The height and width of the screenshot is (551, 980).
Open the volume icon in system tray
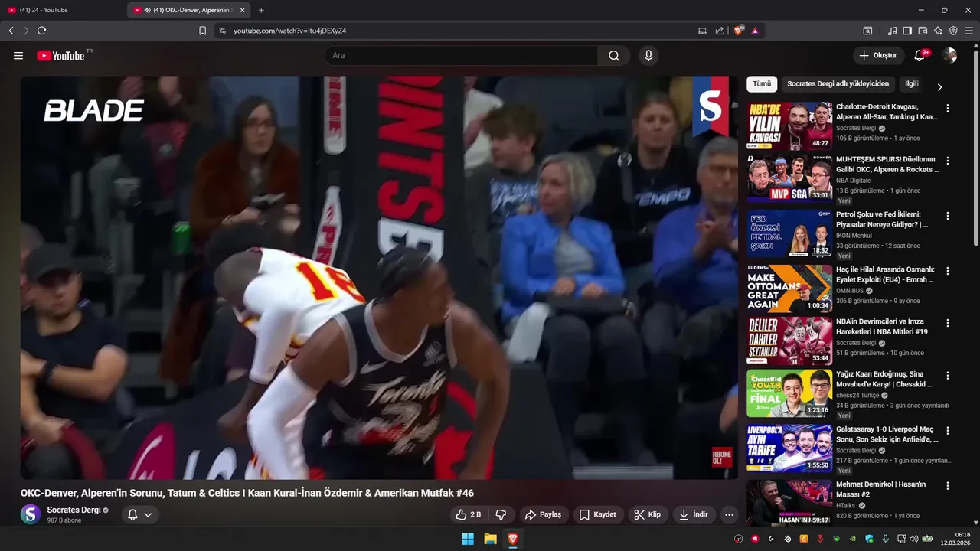(914, 539)
